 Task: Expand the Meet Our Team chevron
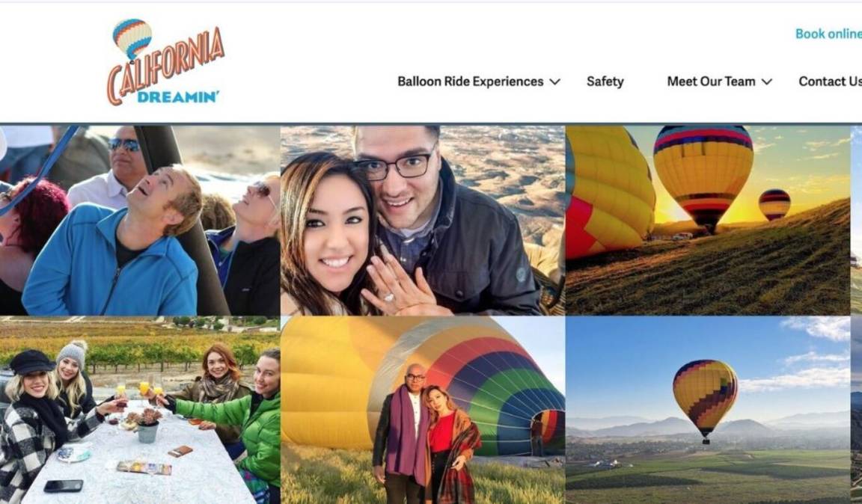[x=767, y=82]
